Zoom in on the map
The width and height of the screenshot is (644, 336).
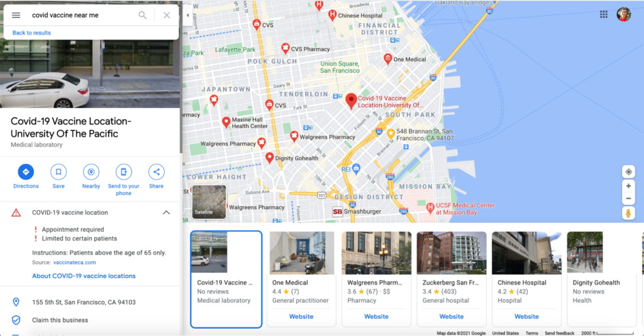click(x=628, y=187)
